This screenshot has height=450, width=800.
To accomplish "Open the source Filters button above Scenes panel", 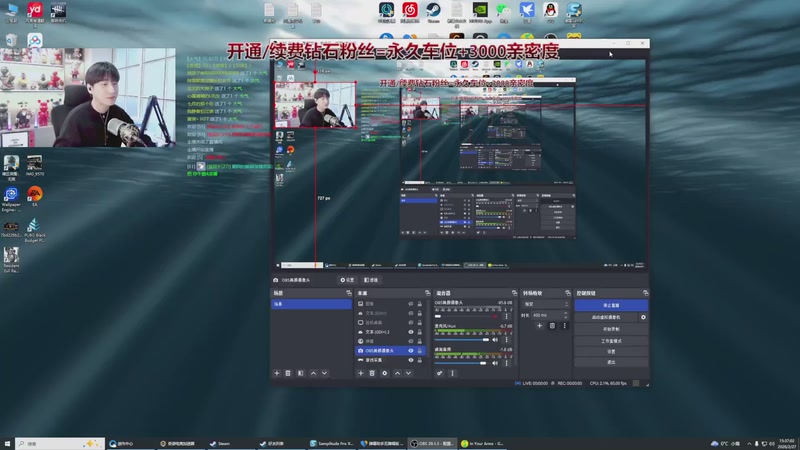I will (371, 280).
